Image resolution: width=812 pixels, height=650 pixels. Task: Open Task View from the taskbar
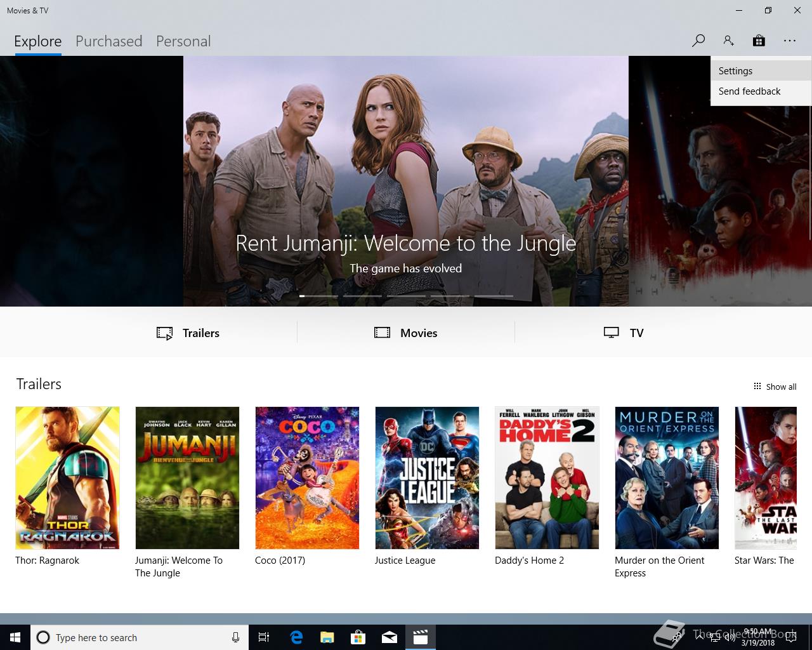click(264, 637)
